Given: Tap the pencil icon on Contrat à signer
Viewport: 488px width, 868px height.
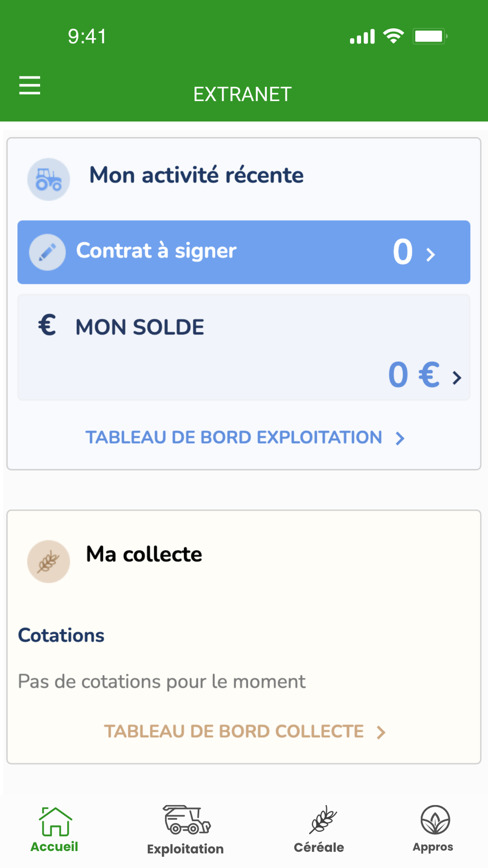Looking at the screenshot, I should click(47, 252).
